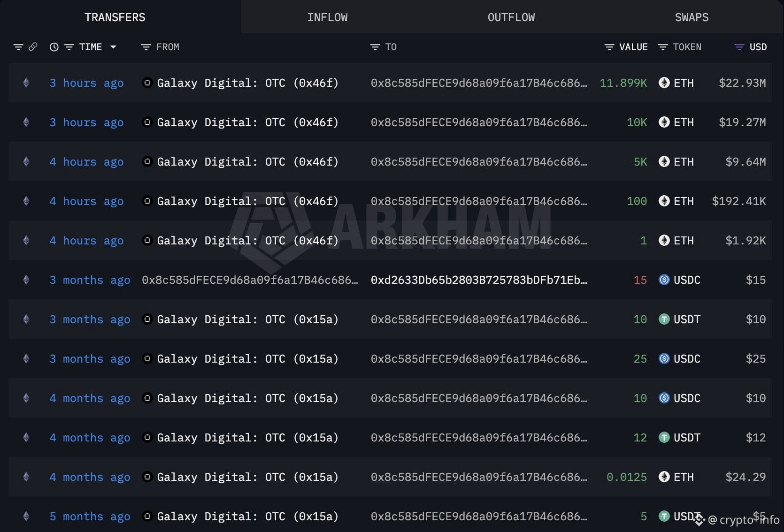Click the red 15 value cell
This screenshot has width=784, height=532.
click(640, 280)
